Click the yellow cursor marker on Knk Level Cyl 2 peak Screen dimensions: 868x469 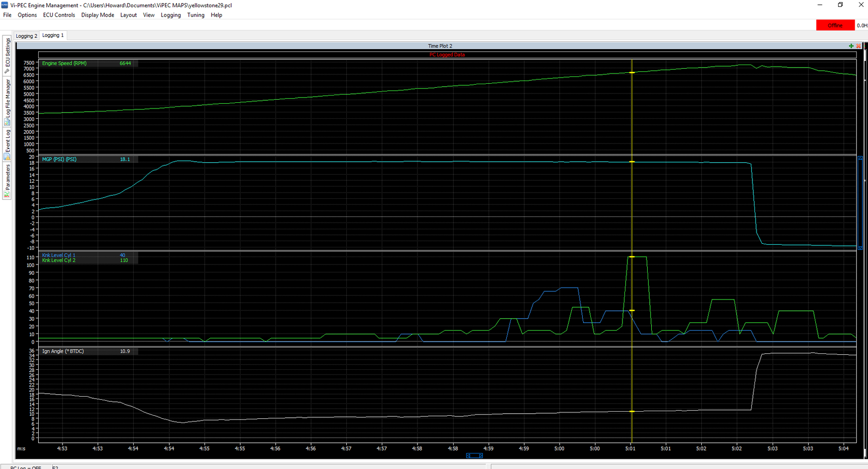[632, 257]
